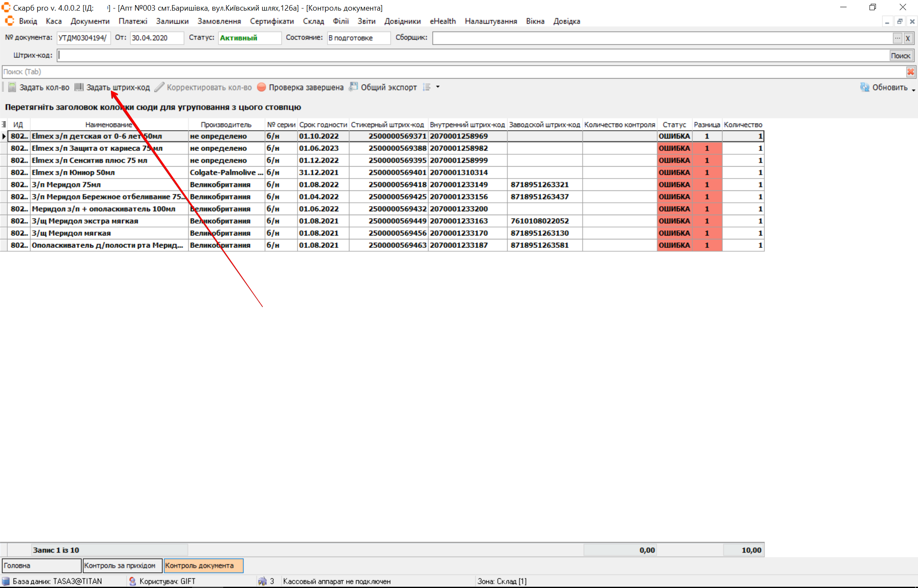The height and width of the screenshot is (588, 918).
Task: Click the list layout icon in toolbar
Action: (x=427, y=87)
